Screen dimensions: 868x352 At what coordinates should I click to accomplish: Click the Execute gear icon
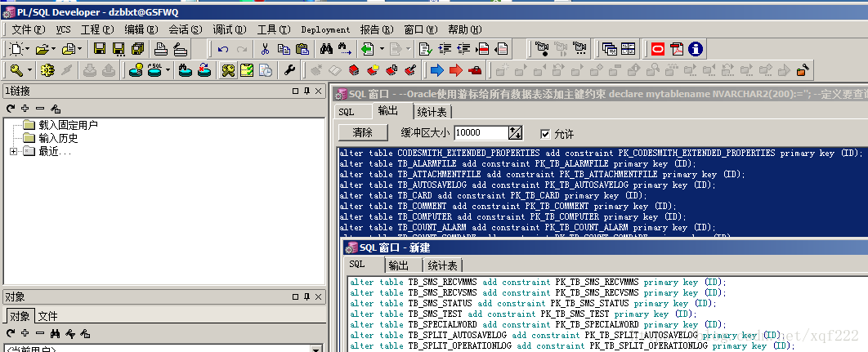47,69
